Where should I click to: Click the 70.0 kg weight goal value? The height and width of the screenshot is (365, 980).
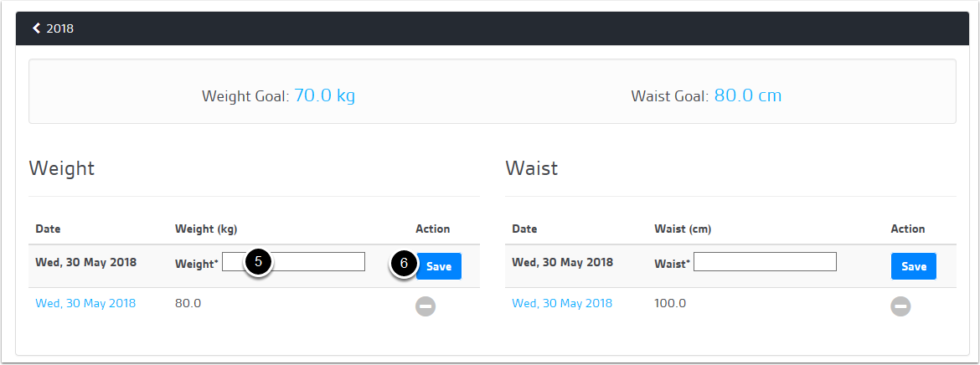324,95
